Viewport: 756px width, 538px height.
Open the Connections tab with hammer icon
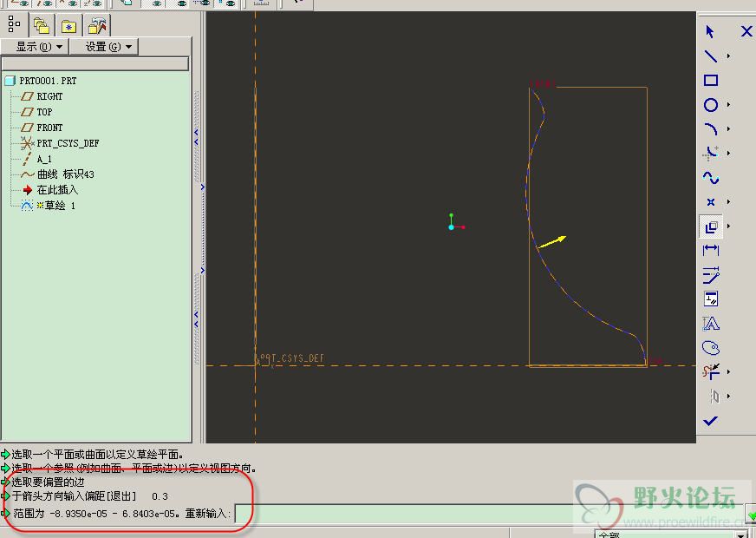(97, 25)
